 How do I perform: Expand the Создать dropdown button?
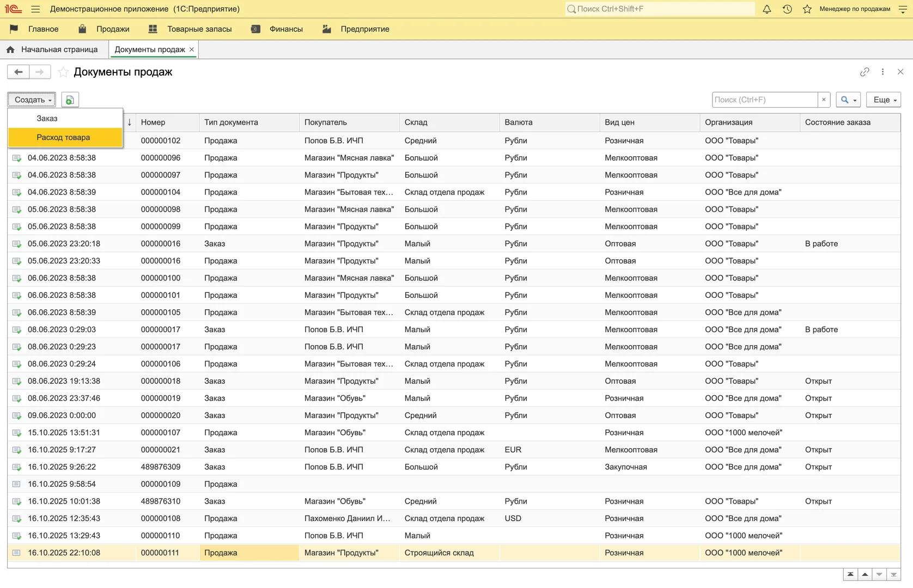32,100
